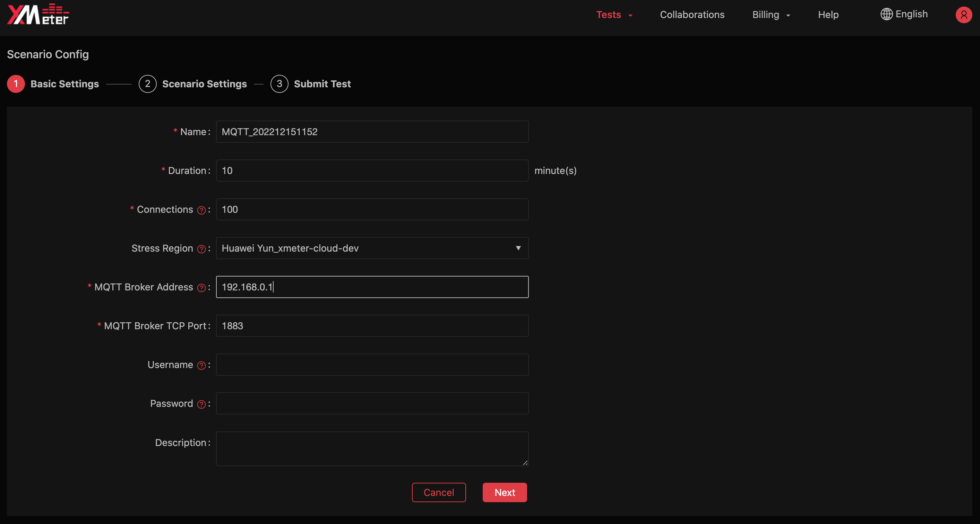Click the Duration input field
980x524 pixels.
click(x=372, y=171)
